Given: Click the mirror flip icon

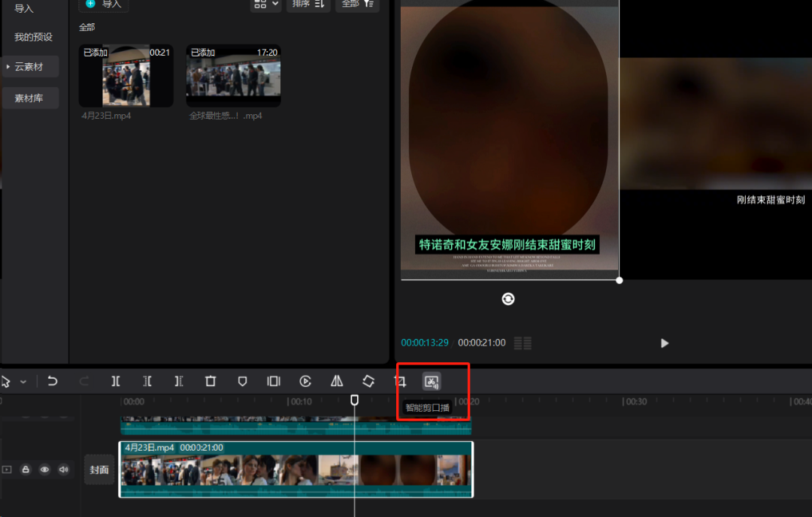Looking at the screenshot, I should coord(337,382).
